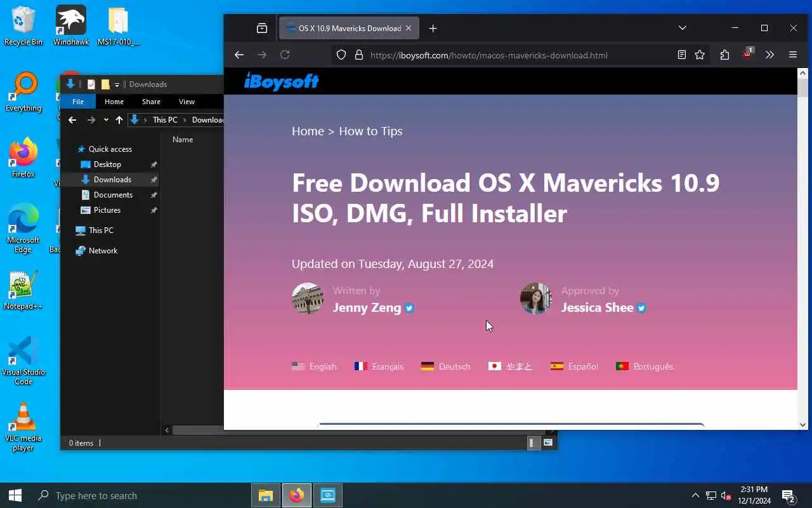Toggle Firefox reader view

coord(682,55)
